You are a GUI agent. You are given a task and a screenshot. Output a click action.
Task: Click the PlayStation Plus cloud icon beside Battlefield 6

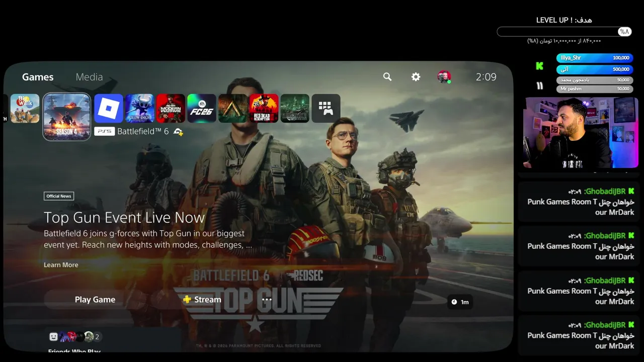[178, 132]
